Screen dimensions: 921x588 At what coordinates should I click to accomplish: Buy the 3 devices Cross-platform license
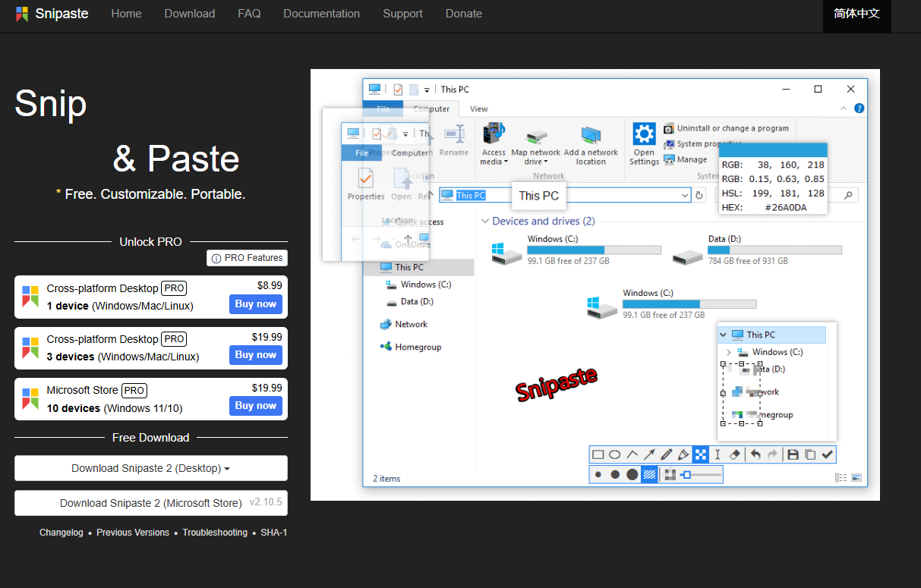coord(256,355)
